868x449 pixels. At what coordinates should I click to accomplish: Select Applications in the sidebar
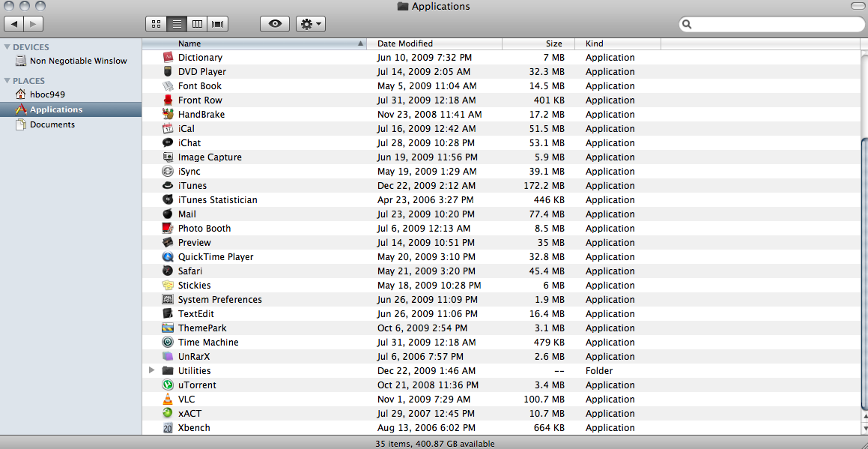[71, 109]
